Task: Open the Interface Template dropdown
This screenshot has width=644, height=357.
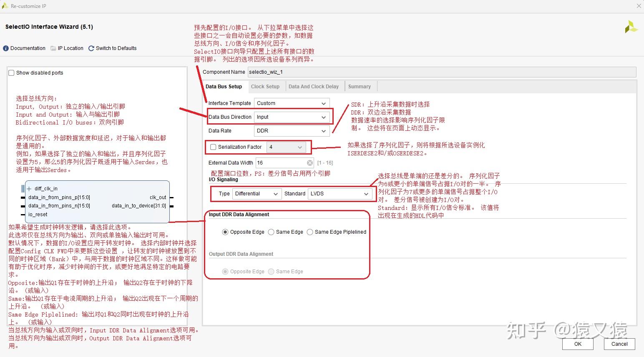Action: pyautogui.click(x=323, y=103)
